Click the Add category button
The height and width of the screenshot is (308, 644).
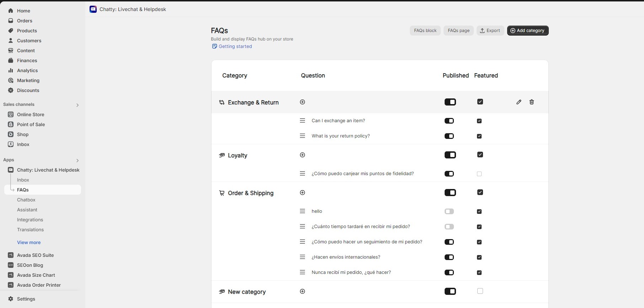tap(528, 31)
